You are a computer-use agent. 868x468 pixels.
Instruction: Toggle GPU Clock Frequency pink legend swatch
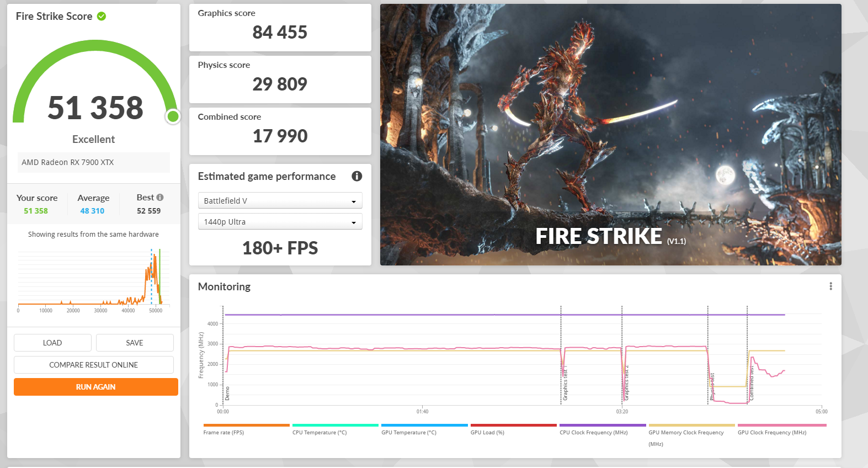coord(782,425)
